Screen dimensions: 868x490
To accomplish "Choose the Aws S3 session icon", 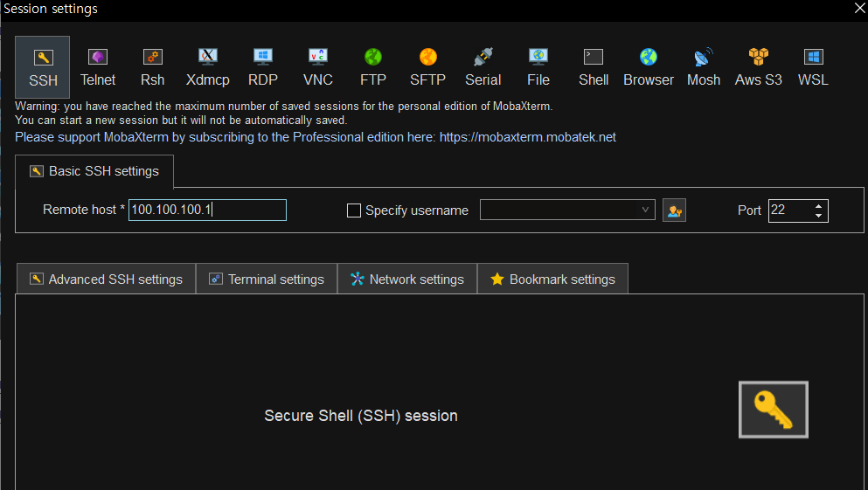I will pos(759,67).
